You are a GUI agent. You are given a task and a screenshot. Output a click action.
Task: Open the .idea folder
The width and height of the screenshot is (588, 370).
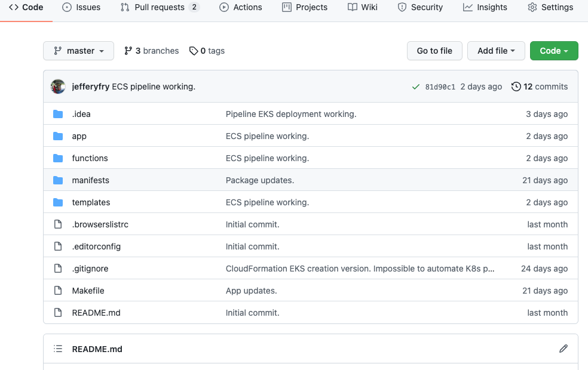coord(81,114)
